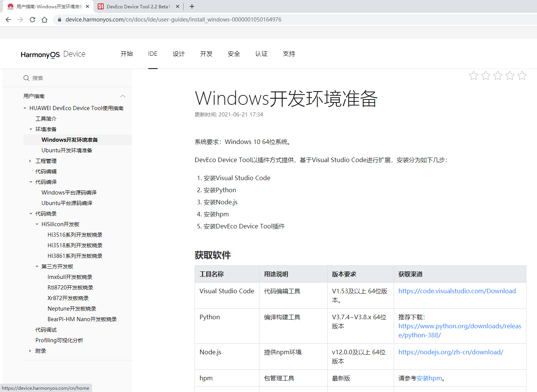Open Hi3516系列开发板烧录 sidebar entry

click(75, 235)
